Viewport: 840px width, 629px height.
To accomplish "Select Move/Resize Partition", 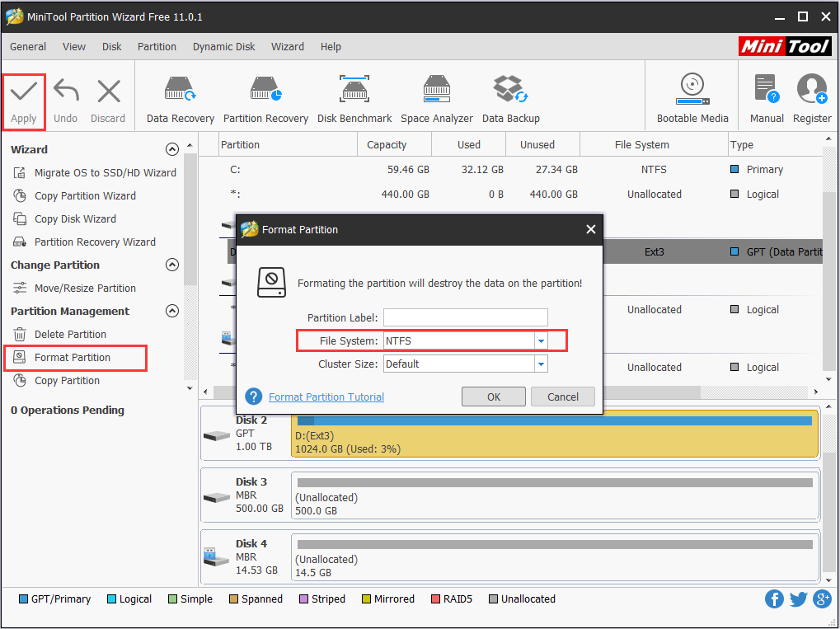I will [74, 288].
